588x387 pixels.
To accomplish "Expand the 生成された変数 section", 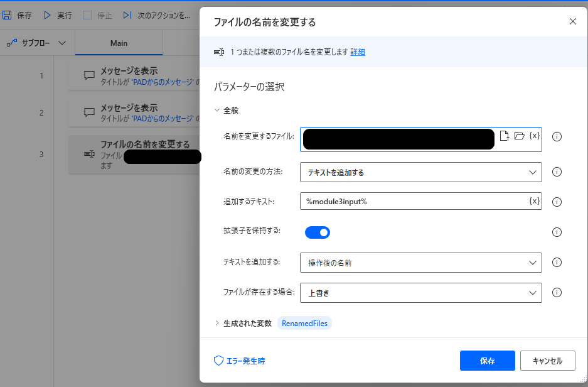I will point(217,323).
